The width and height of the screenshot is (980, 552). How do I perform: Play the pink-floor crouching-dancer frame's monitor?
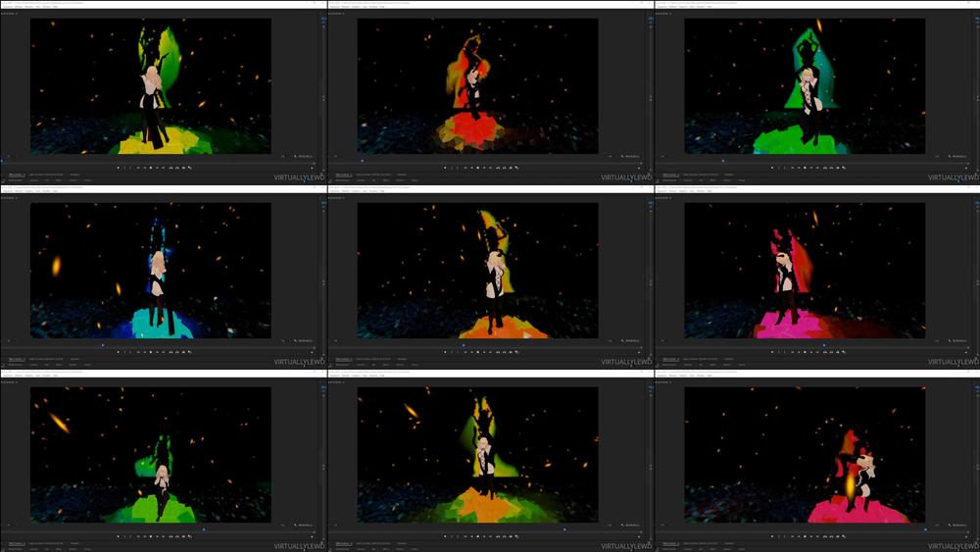[x=805, y=536]
